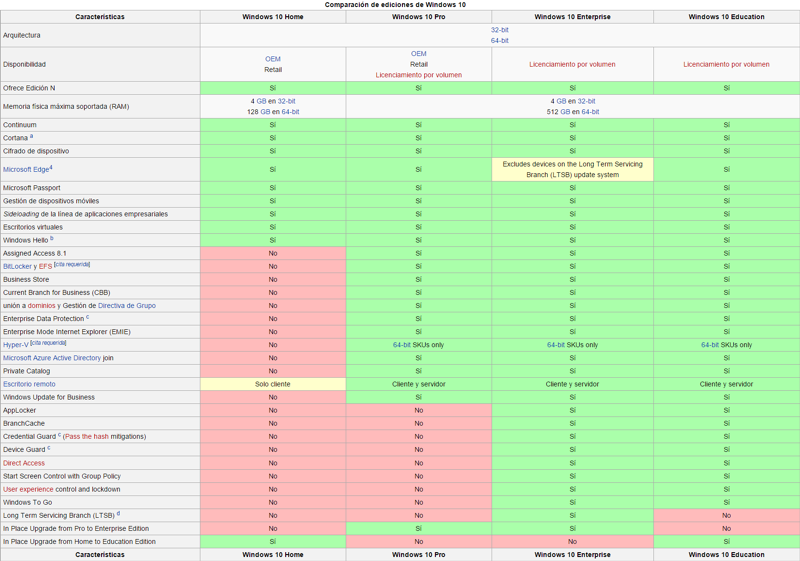Viewport: 800px width, 561px height.
Task: Open Licenciamiento por volumen in Enterprise column
Action: pos(572,64)
